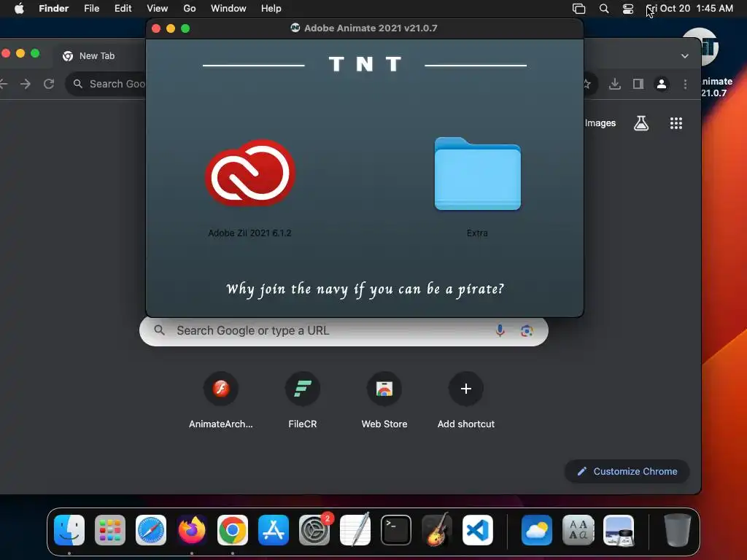747x560 pixels.
Task: Open Google Chrome from the Dock
Action: point(233,530)
